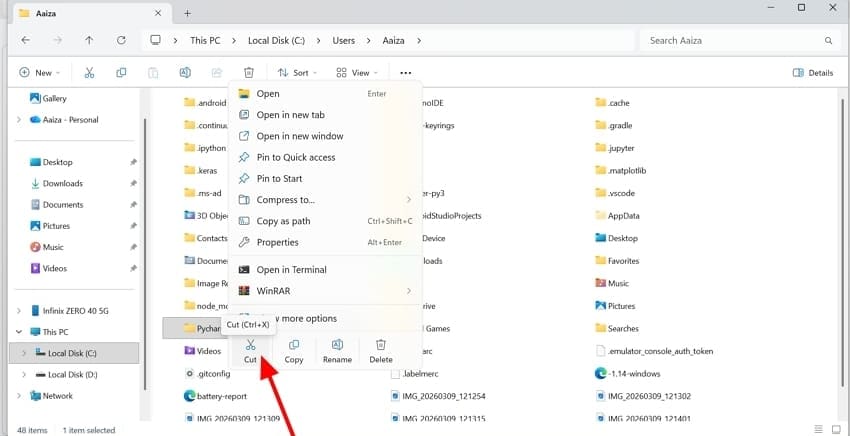Click the search magnifier icon
Viewport: 850px width, 436px height.
pos(828,41)
